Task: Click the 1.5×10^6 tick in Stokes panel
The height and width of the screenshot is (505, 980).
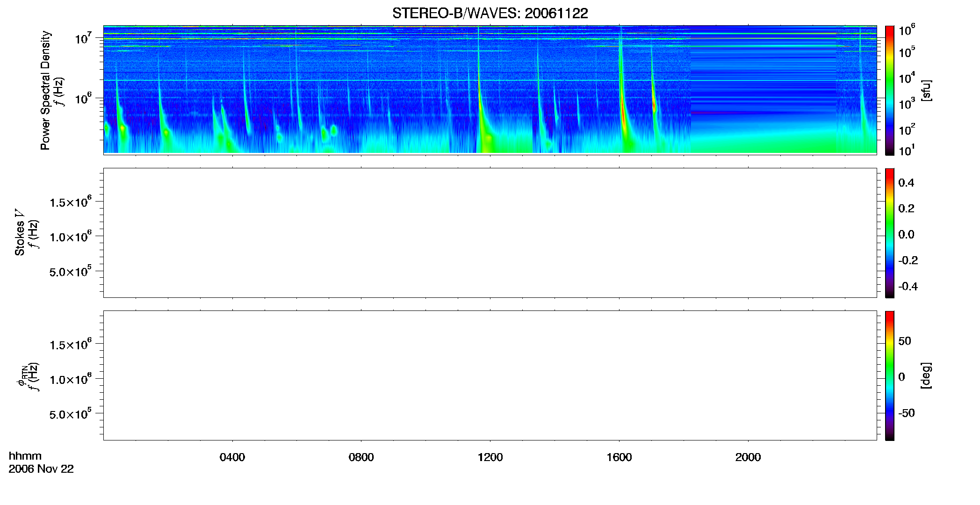Action: [71, 202]
